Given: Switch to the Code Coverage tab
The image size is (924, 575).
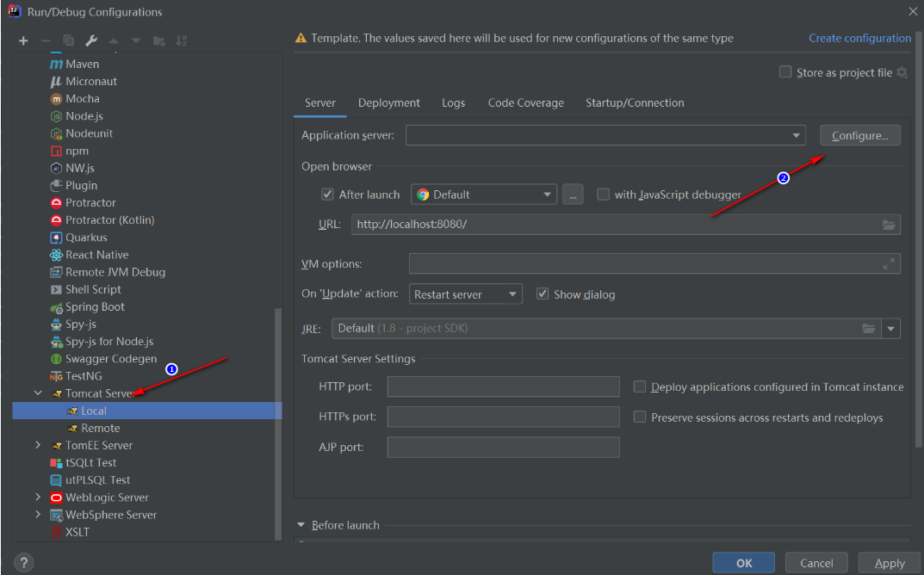Looking at the screenshot, I should pyautogui.click(x=525, y=103).
